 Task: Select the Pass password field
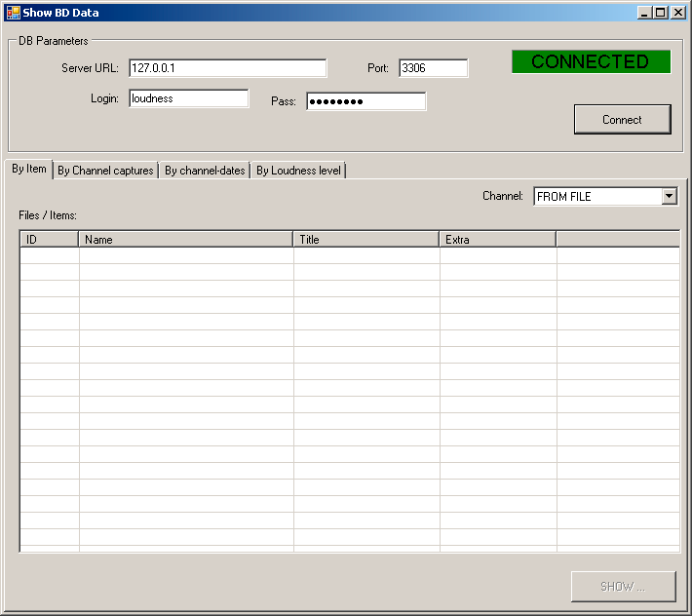[x=366, y=101]
